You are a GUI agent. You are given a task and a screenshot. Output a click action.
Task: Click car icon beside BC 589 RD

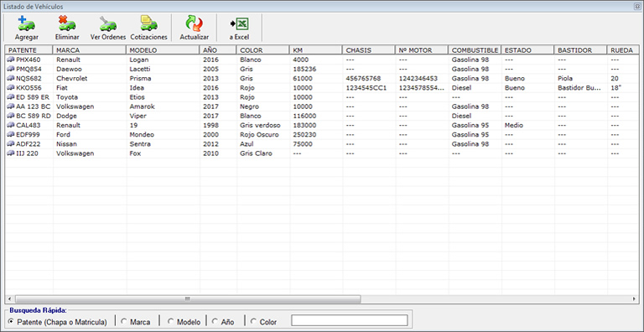(11, 116)
